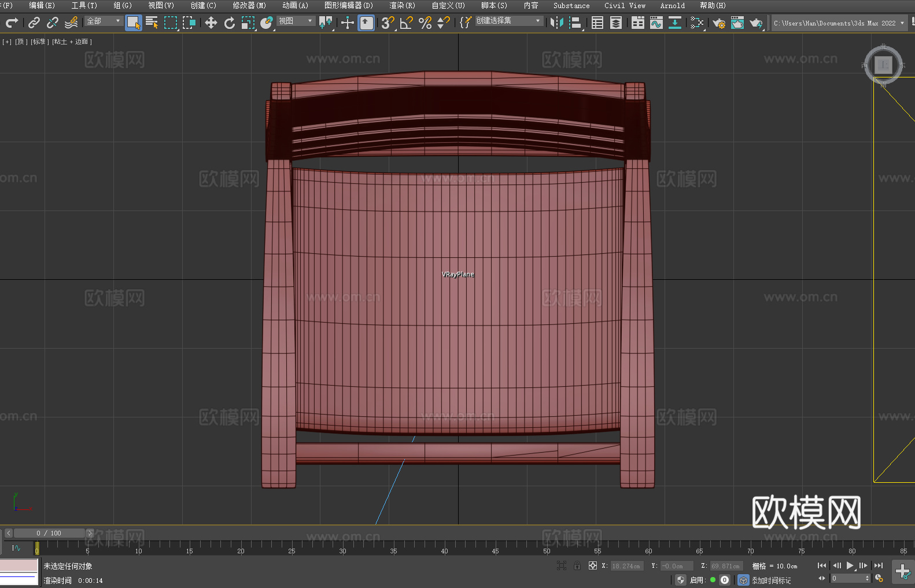Viewport: 915px width, 588px height.
Task: Open the Mini Curve Editor toggle icon
Action: pos(16,548)
